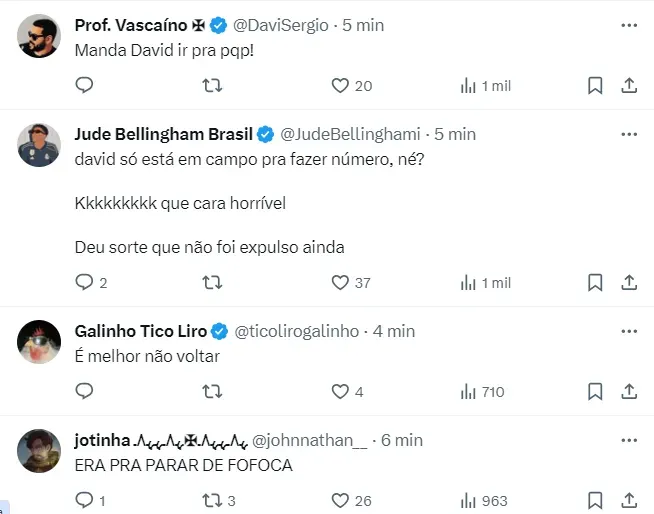
Task: Open more options on Galinho Tico Liro's tweet
Action: point(628,331)
